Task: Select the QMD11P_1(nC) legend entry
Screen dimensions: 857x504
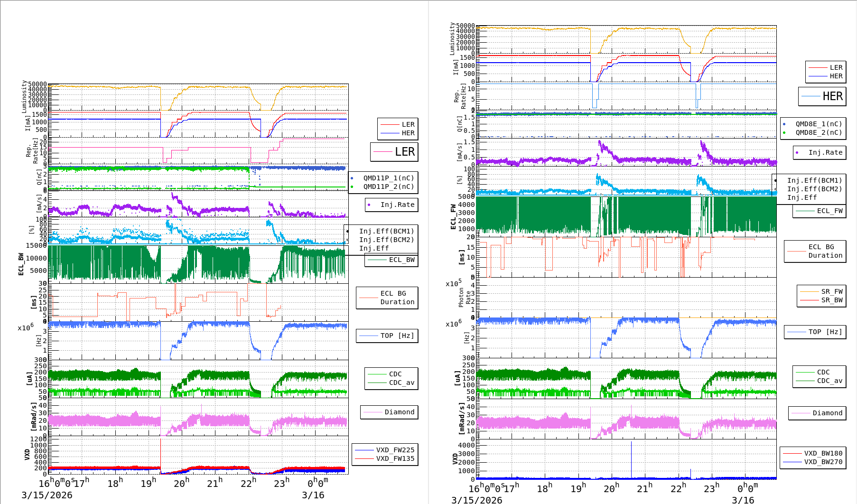Action: [x=388, y=178]
